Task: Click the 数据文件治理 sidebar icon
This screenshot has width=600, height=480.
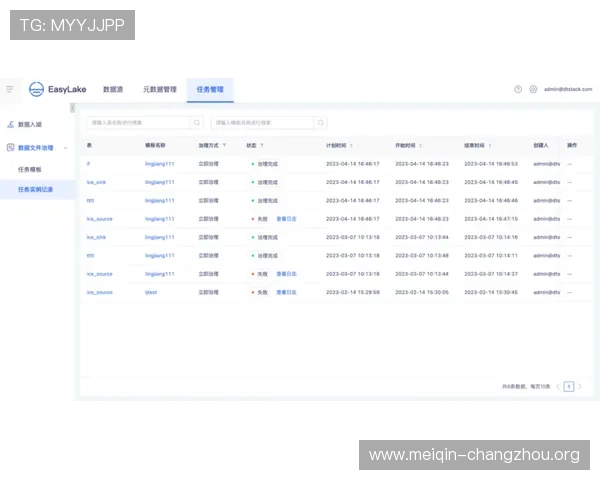Action: (x=11, y=147)
